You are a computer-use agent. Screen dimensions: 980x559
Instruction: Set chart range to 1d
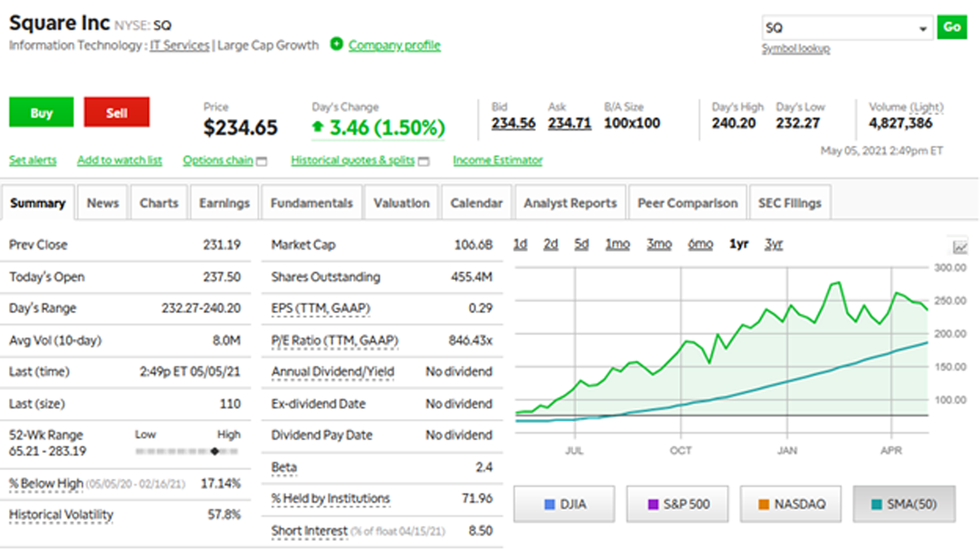pyautogui.click(x=520, y=244)
